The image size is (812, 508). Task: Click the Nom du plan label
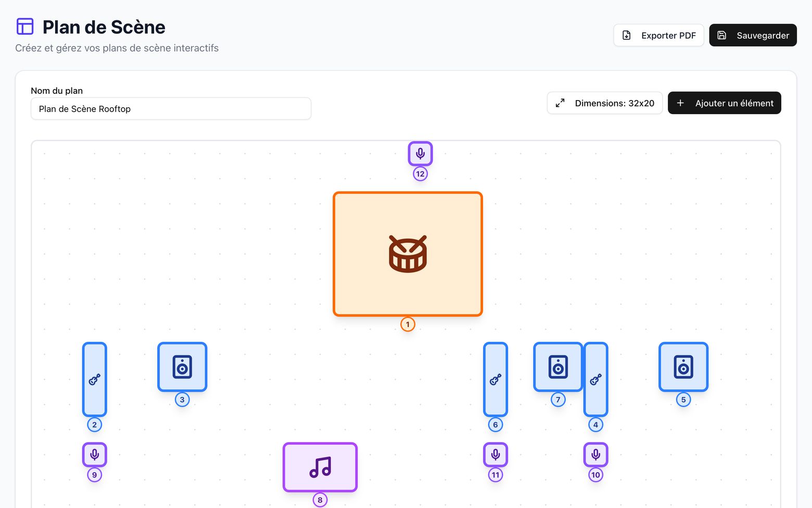click(x=57, y=91)
